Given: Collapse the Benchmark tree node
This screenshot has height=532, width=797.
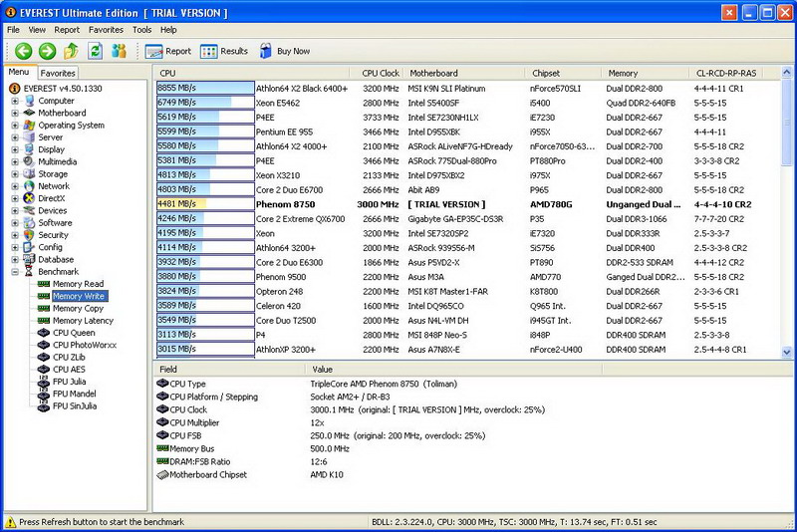Looking at the screenshot, I should 15,272.
